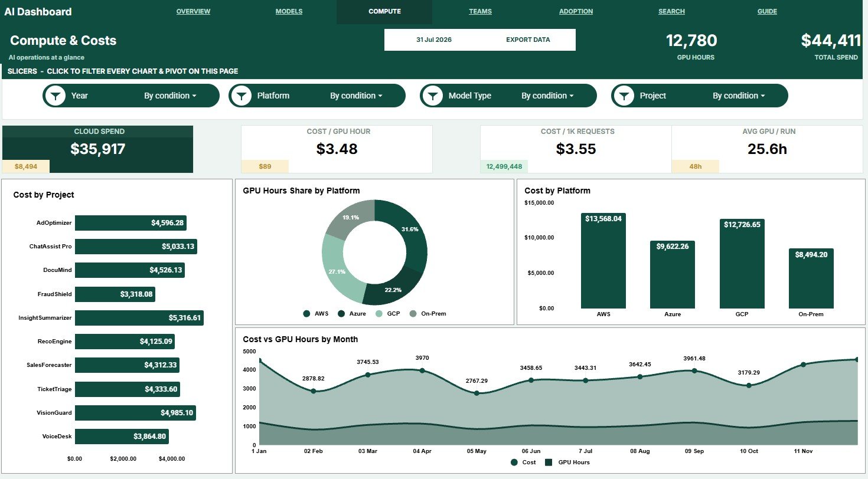
Task: Go to the Overview tab
Action: [x=193, y=11]
